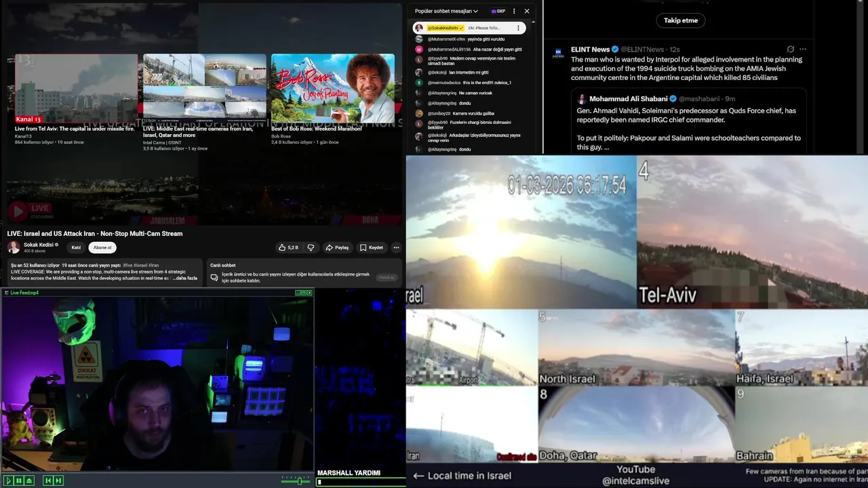Click the Grok icon on ELINT tweet
The width and height of the screenshot is (868, 488).
791,49
